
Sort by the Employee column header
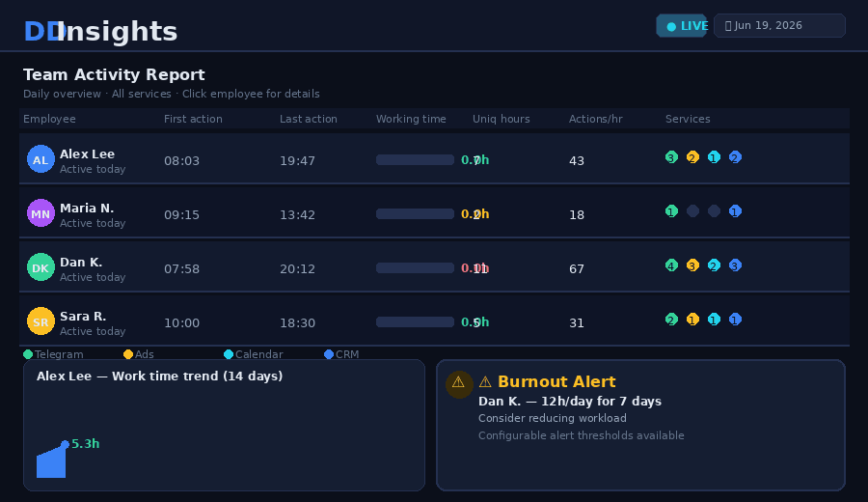[49, 119]
